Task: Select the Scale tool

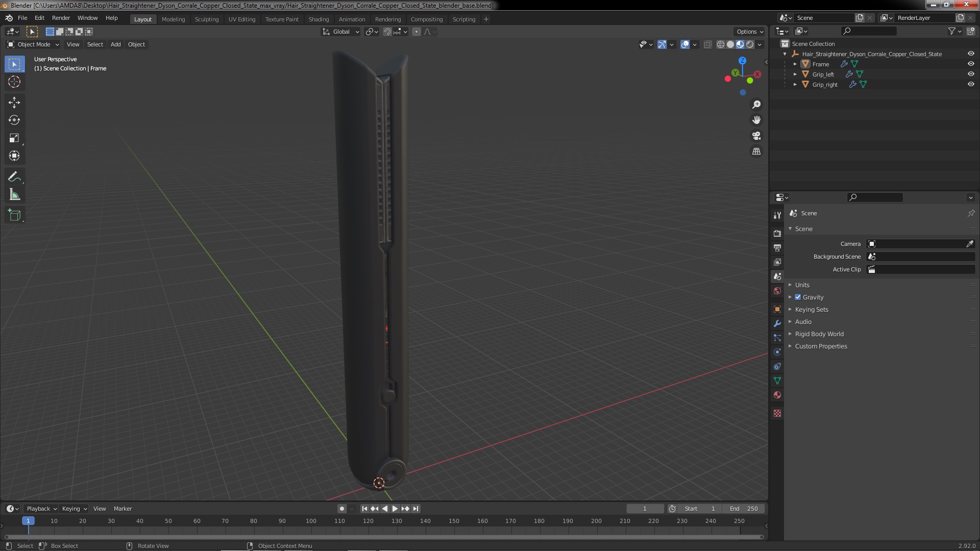Action: [x=14, y=138]
